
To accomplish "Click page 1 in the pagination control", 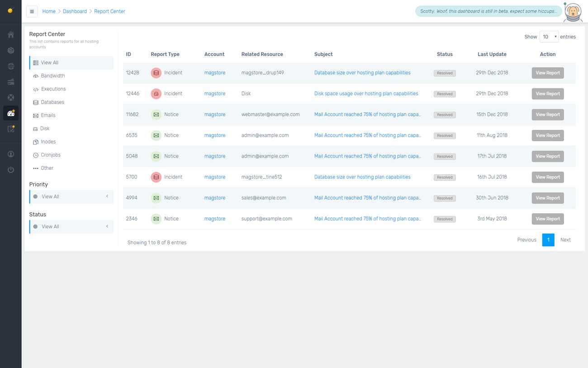I will [x=548, y=239].
